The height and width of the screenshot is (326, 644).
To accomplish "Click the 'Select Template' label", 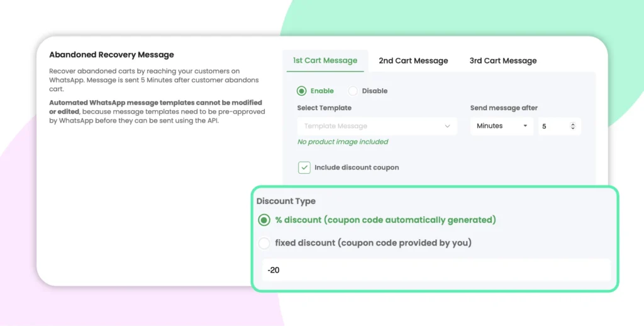I will [324, 108].
